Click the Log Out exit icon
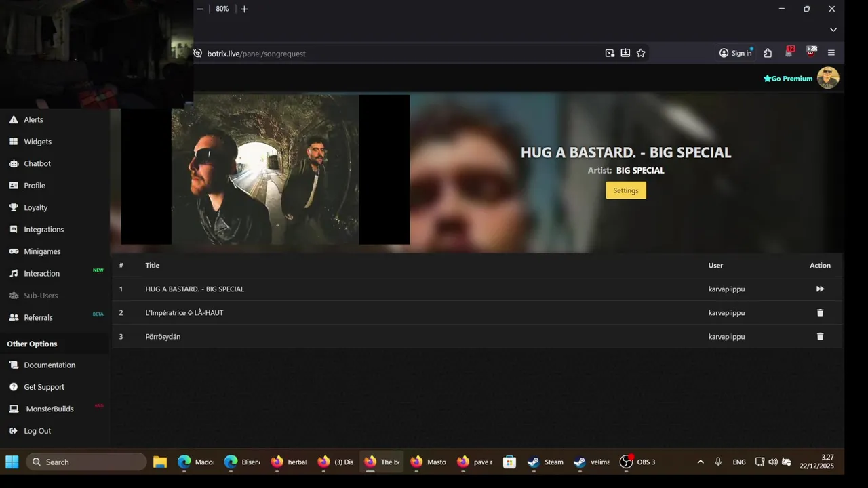 pyautogui.click(x=14, y=431)
